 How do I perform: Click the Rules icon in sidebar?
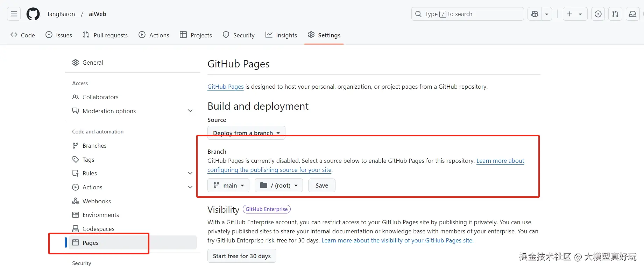(x=76, y=173)
